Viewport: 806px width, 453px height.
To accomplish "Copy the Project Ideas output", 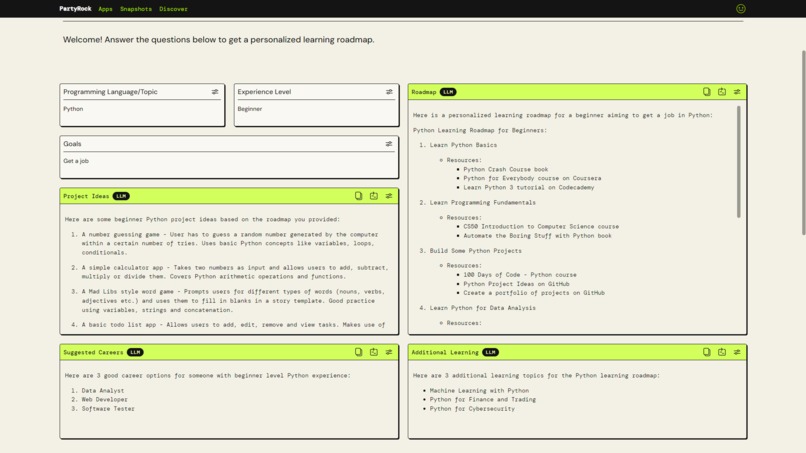I will click(x=358, y=196).
